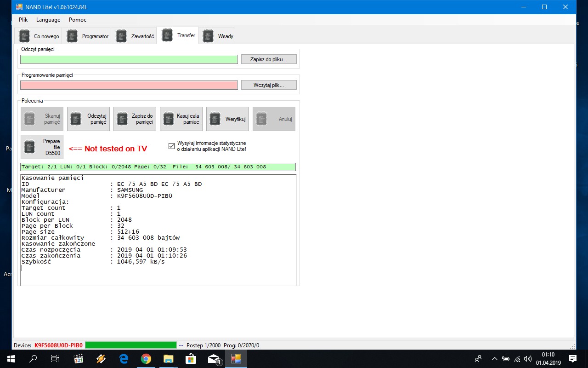
Task: Open the Windows Start menu
Action: [x=11, y=359]
